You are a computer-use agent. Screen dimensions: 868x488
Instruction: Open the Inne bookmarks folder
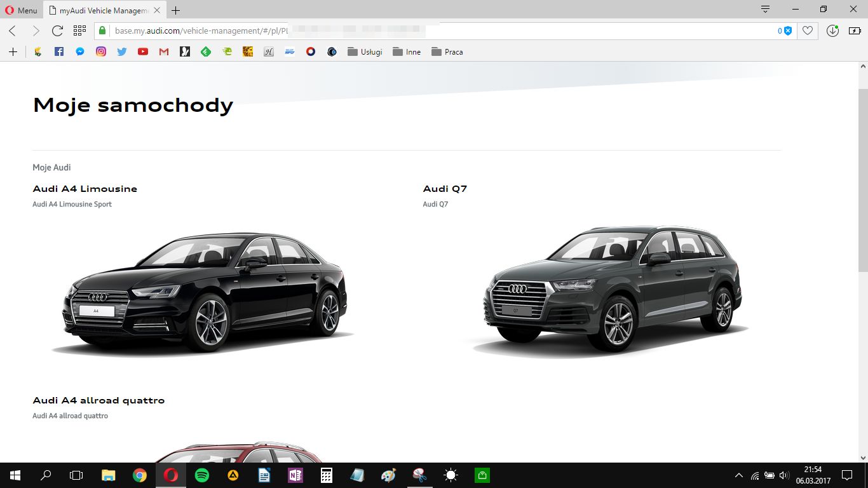point(407,52)
